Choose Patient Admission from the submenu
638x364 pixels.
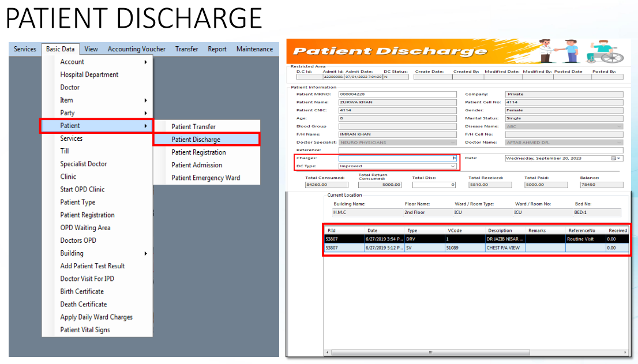(197, 165)
